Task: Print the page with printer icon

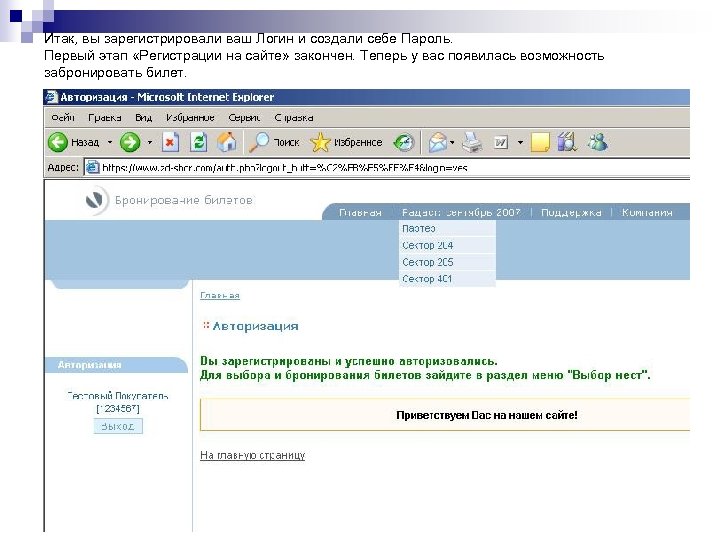Action: pos(472,142)
